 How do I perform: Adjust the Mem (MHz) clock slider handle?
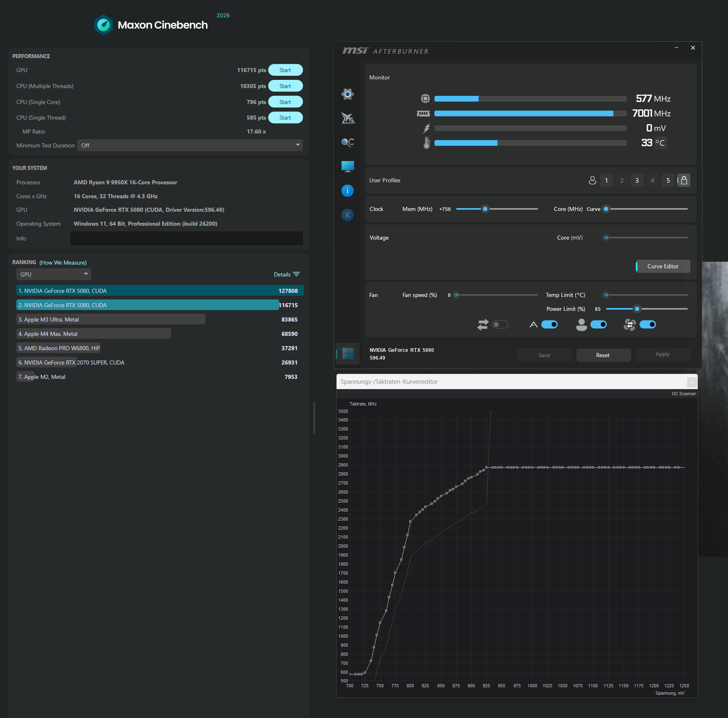click(x=485, y=209)
